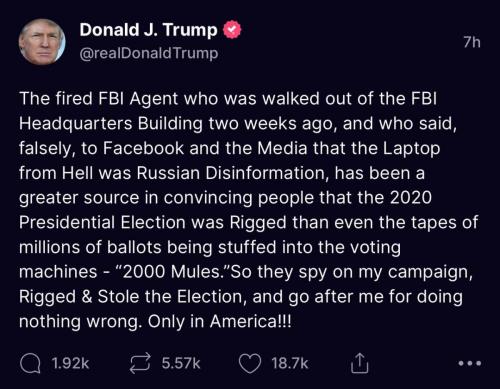Viewport: 500px width, 389px height.
Task: Click the 18.7k likes count
Action: 290,363
